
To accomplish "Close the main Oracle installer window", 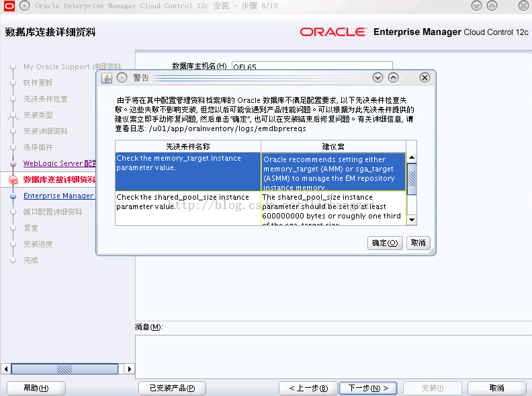I will pos(523,6).
